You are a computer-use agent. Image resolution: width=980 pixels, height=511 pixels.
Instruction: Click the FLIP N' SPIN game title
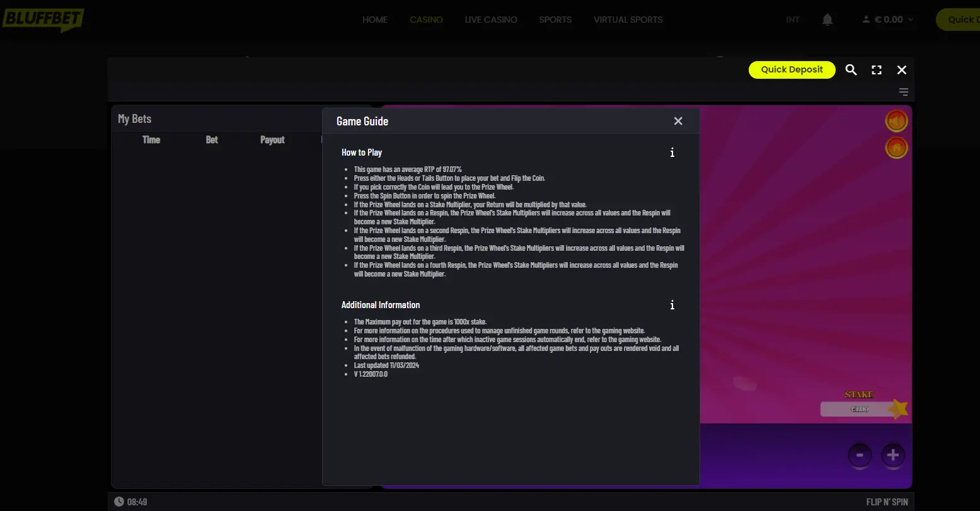(x=887, y=502)
